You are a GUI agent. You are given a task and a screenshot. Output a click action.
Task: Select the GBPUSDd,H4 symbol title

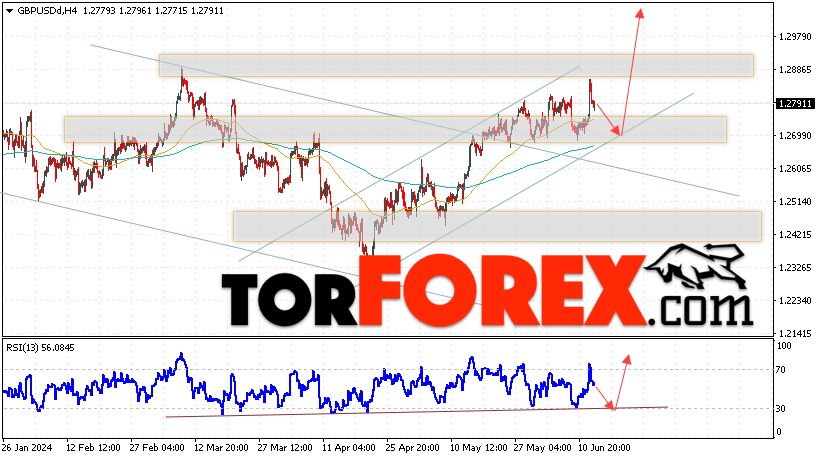point(47,10)
